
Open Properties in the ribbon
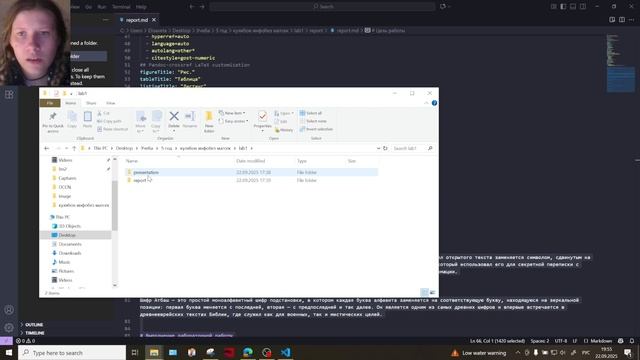coord(262,121)
